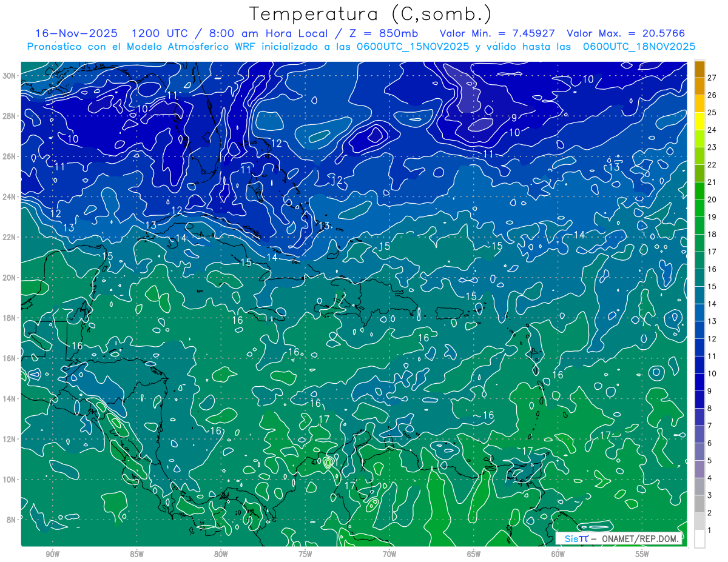Image resolution: width=728 pixels, height=562 pixels.
Task: Click the '27' label on the color bar
Action: (x=712, y=78)
